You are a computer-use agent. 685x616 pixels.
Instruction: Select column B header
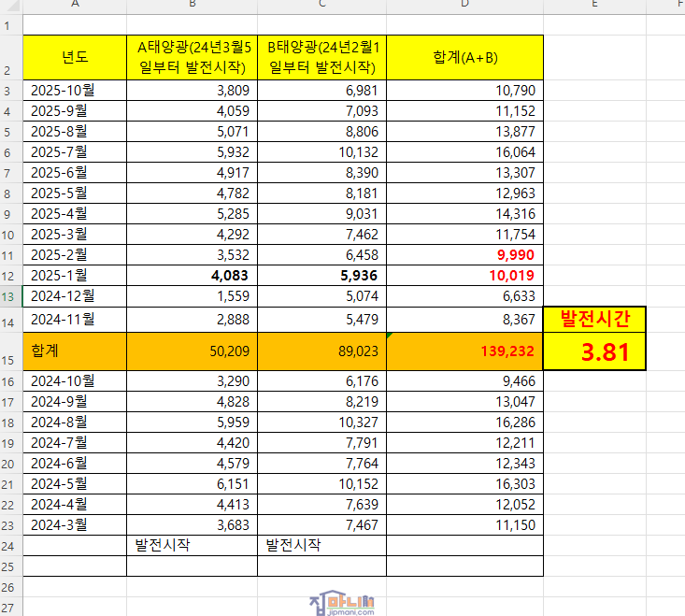click(192, 6)
